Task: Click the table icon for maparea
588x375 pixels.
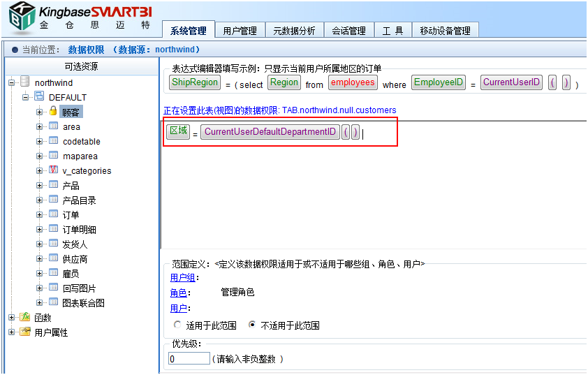Action: click(54, 155)
